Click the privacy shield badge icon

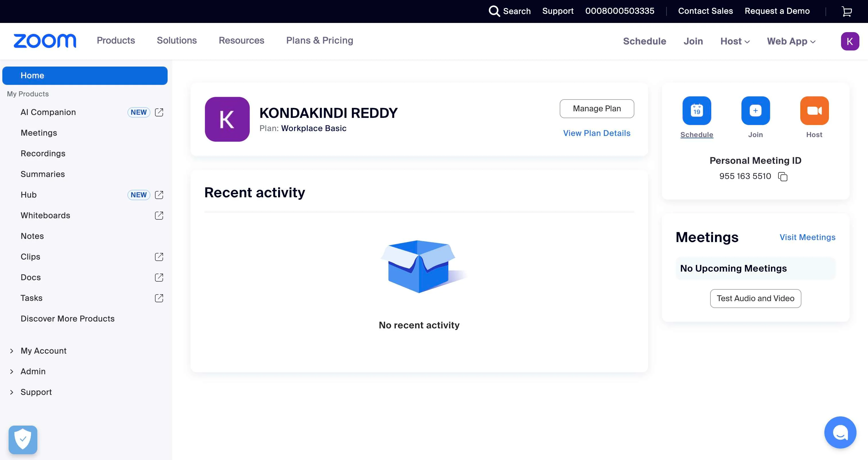pos(23,439)
